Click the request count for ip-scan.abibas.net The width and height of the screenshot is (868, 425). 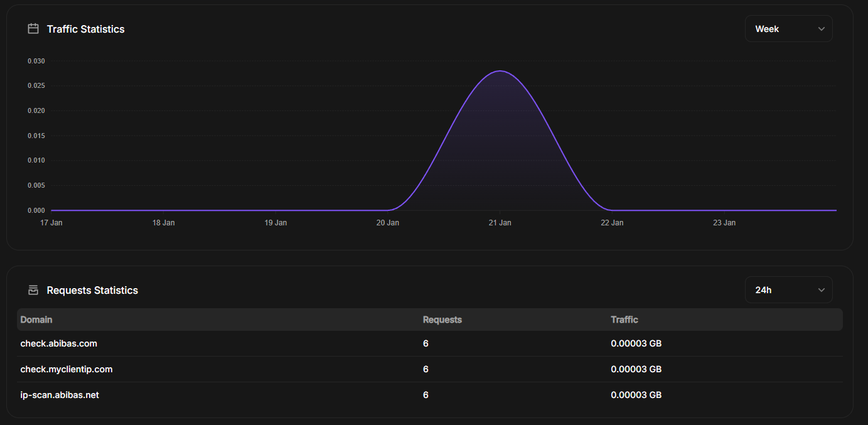(x=426, y=395)
